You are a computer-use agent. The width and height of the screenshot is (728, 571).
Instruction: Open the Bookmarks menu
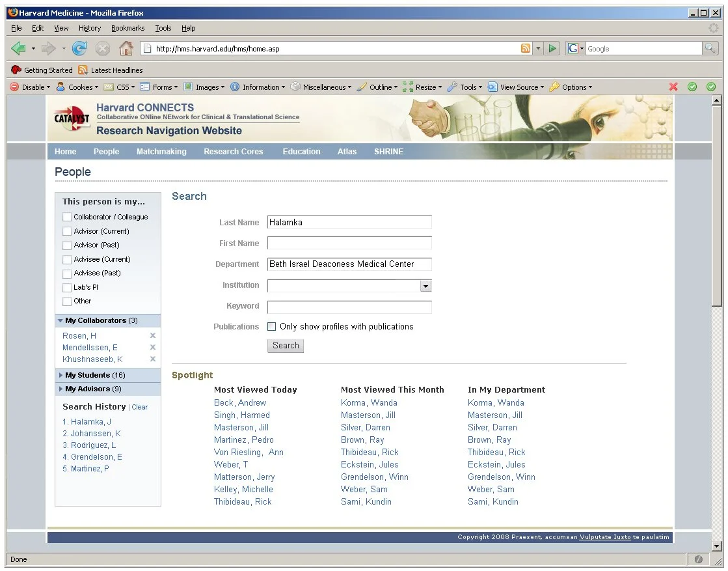click(x=128, y=28)
